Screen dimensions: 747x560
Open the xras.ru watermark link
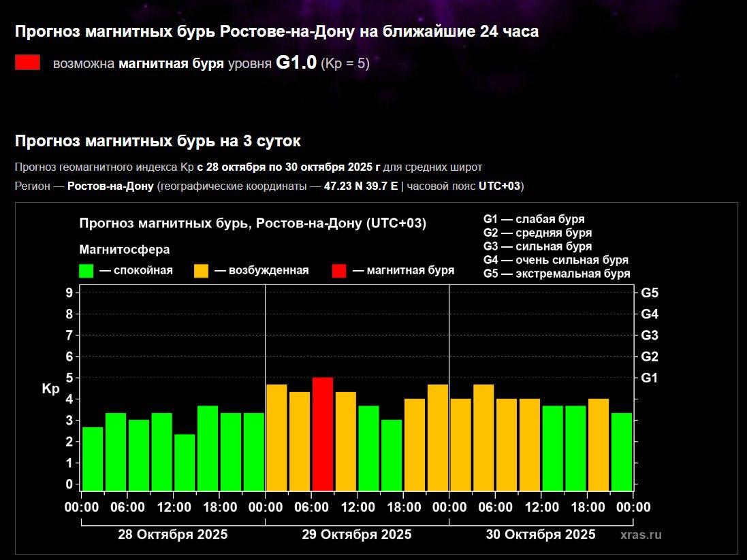[x=641, y=535]
